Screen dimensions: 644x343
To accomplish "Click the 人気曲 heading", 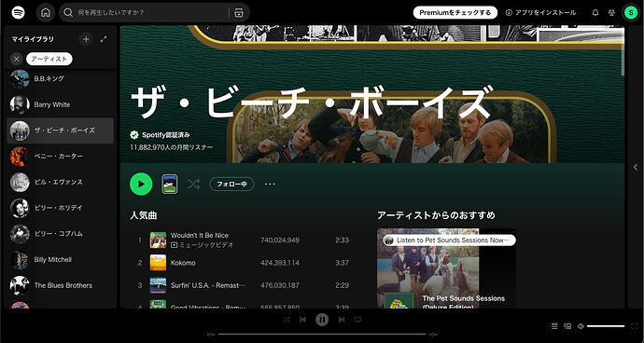I will click(144, 215).
